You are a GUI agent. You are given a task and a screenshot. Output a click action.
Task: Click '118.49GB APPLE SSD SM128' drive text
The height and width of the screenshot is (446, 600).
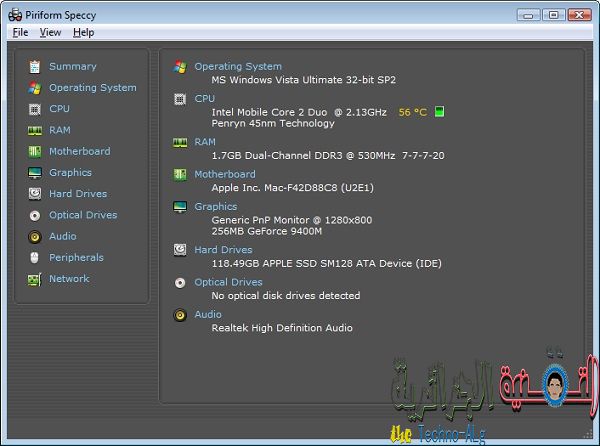click(x=327, y=264)
